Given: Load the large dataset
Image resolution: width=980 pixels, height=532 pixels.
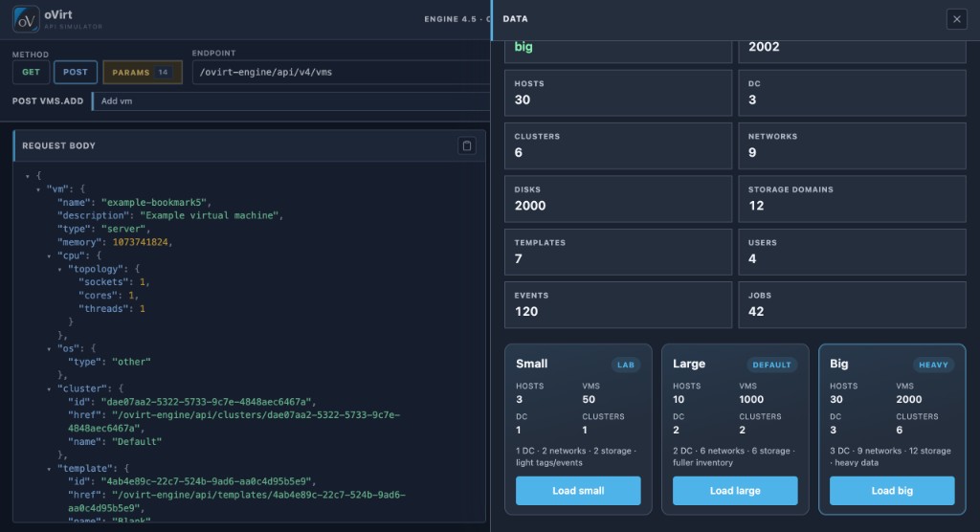Looking at the screenshot, I should pyautogui.click(x=735, y=491).
